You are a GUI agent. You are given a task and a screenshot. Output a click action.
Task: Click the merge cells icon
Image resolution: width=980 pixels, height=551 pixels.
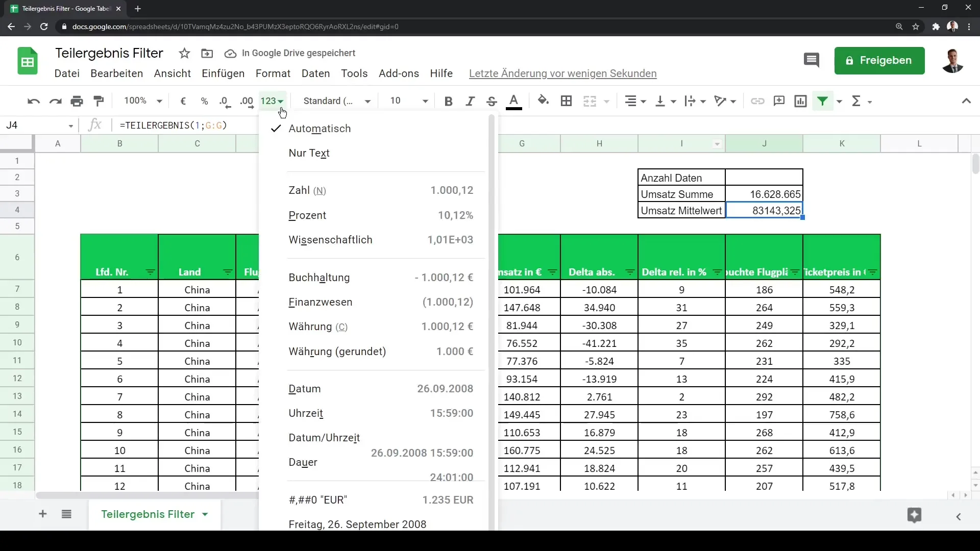point(590,102)
